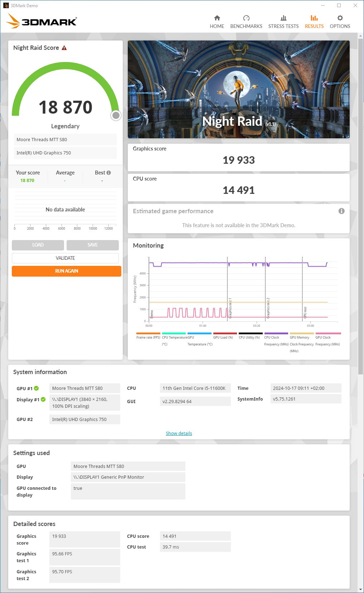Click the green check next to GPU #1
This screenshot has height=593, width=364.
[37, 388]
